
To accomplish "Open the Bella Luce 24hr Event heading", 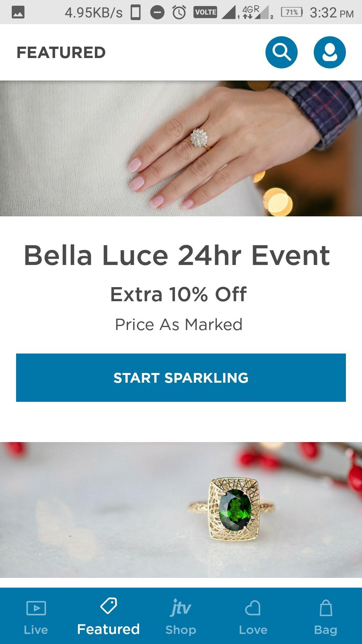I will click(177, 256).
